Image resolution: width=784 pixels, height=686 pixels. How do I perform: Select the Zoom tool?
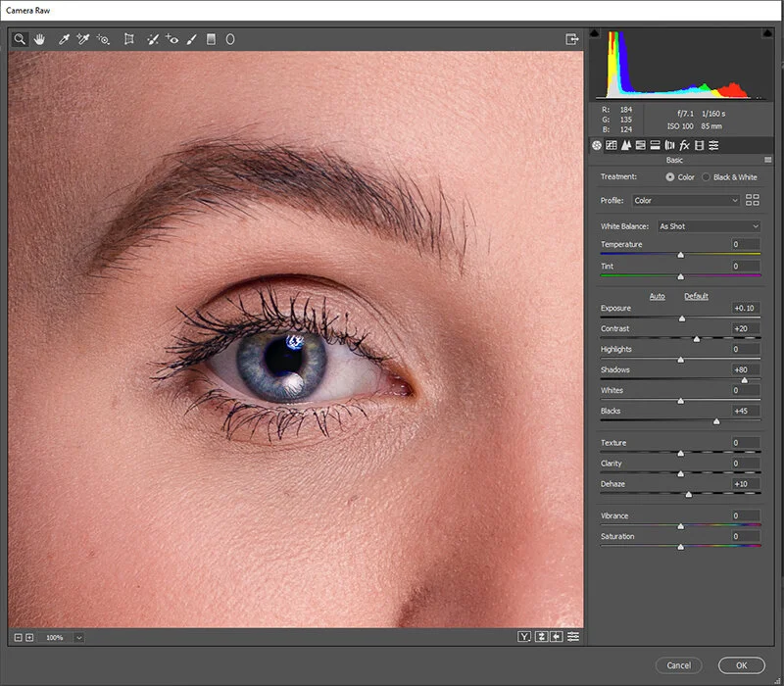pyautogui.click(x=20, y=39)
